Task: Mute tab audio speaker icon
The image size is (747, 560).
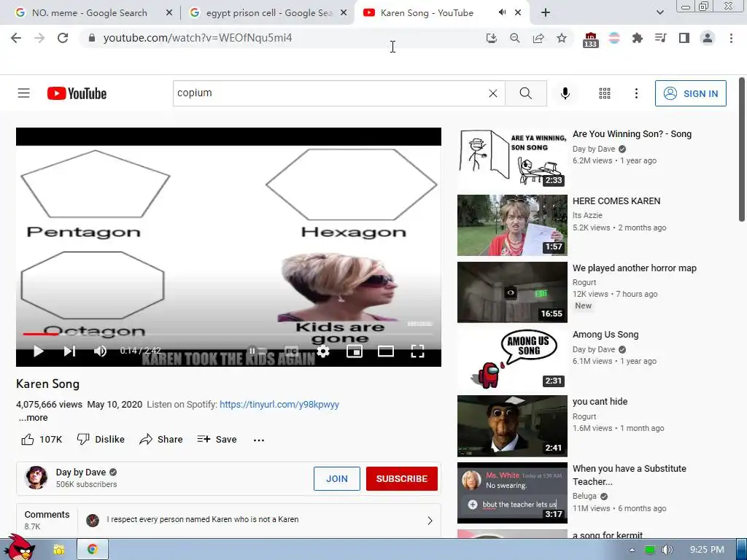Action: click(502, 13)
